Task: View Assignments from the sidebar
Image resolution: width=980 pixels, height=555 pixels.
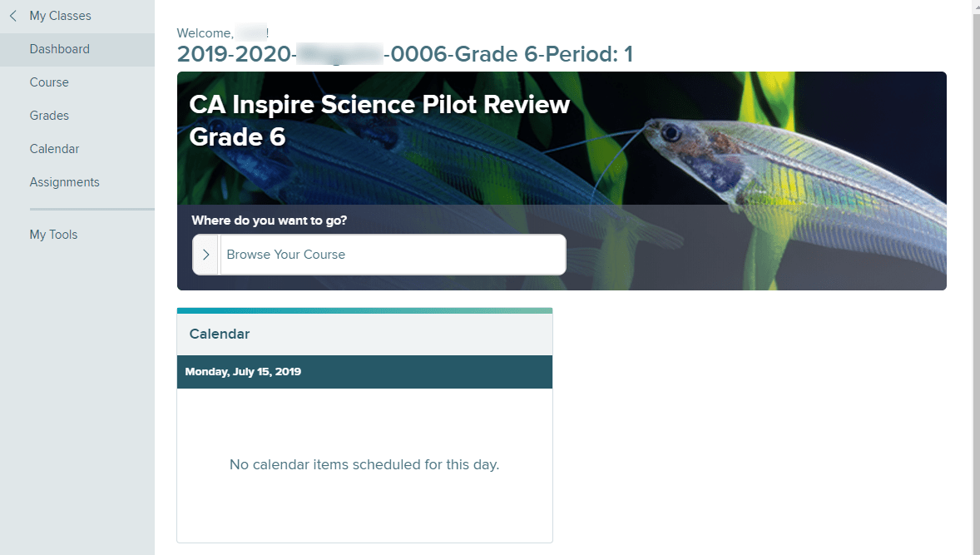Action: pos(64,181)
